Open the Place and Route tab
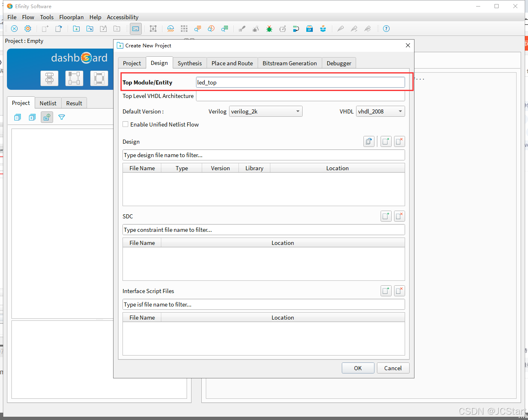This screenshot has width=528, height=420. coord(232,63)
